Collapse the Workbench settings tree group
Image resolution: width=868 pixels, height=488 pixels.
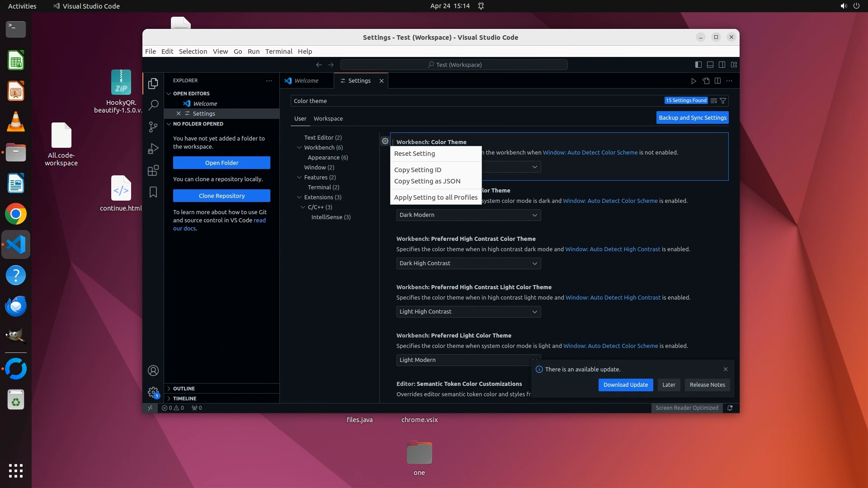[x=299, y=148]
